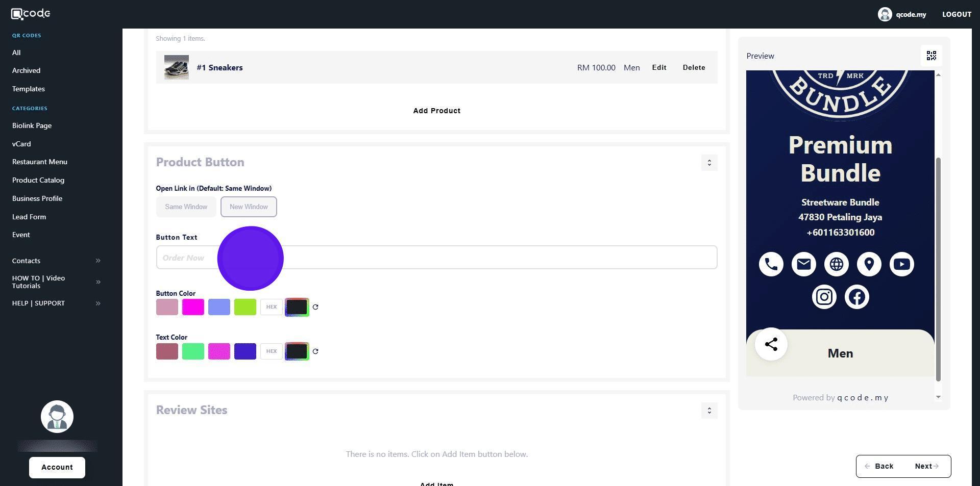Click the YouTube icon in preview
The height and width of the screenshot is (486, 980).
(x=901, y=264)
